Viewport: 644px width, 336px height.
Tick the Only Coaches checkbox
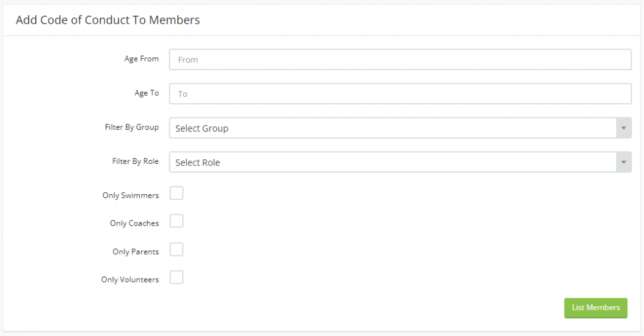[x=176, y=221]
